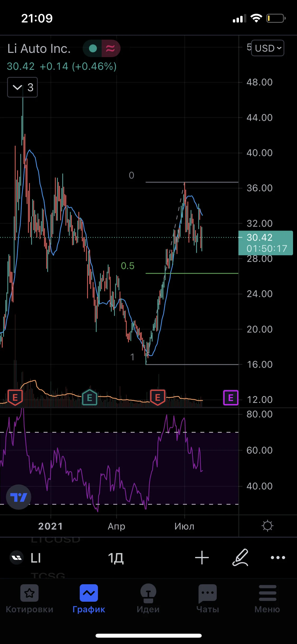Open the purple upcoming earnings E marker
This screenshot has width=297, height=644.
click(231, 398)
